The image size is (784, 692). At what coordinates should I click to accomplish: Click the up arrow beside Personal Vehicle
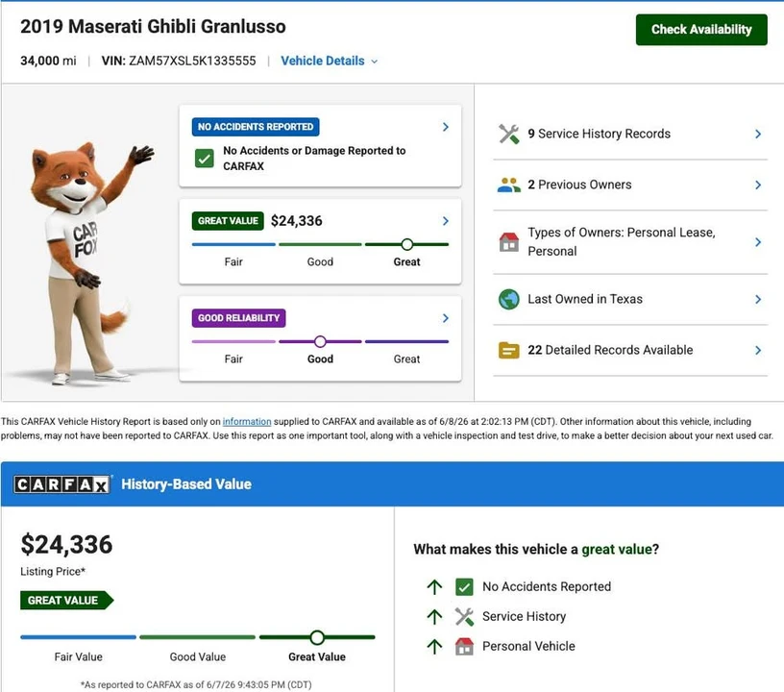click(434, 647)
